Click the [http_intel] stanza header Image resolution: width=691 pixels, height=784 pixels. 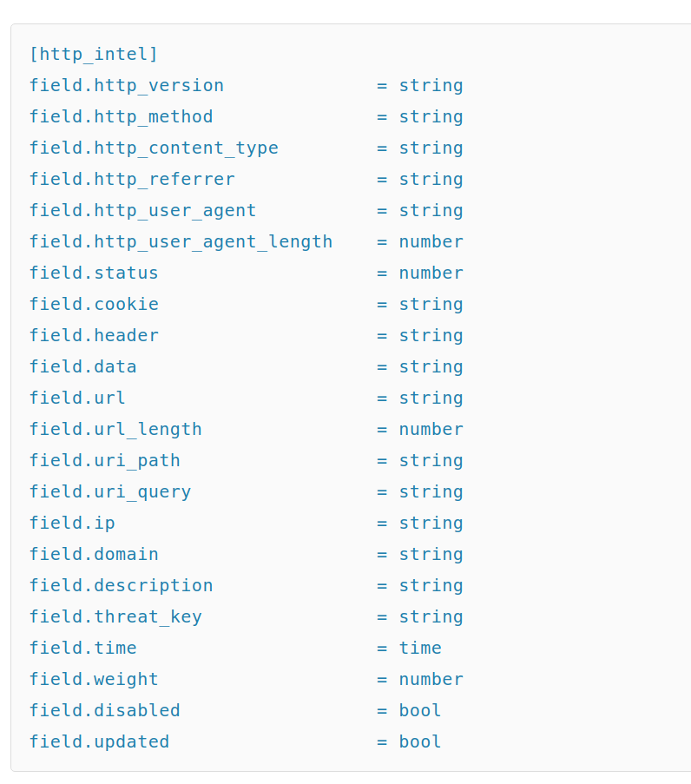coord(94,55)
